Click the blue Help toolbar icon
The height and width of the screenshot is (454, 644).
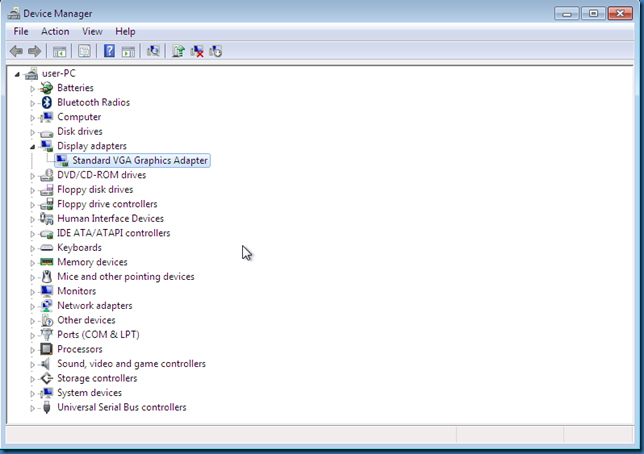click(x=109, y=51)
